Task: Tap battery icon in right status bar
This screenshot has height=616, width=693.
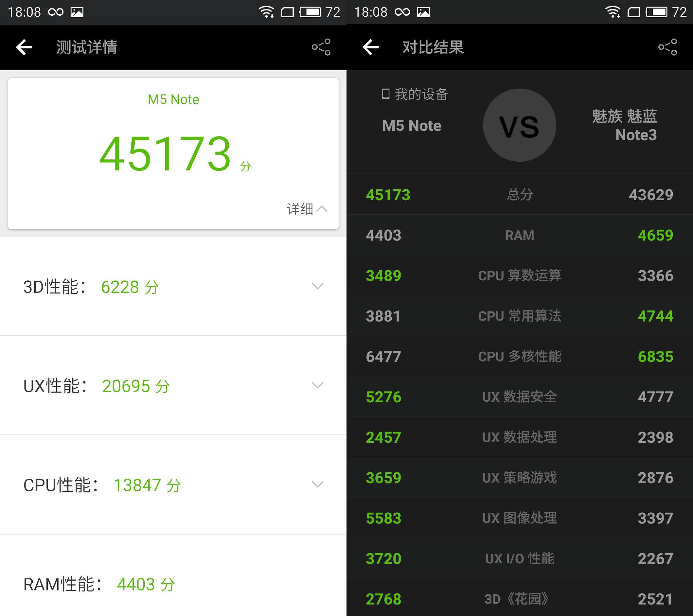Action: (656, 12)
